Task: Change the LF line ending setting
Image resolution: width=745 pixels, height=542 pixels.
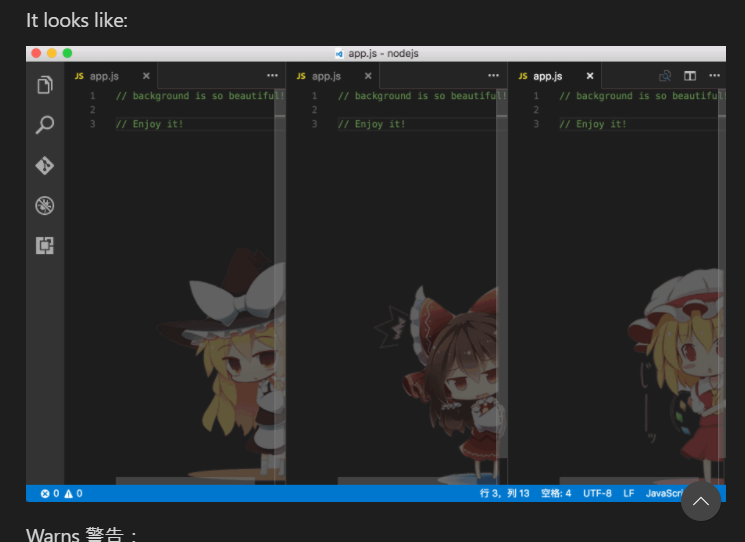Action: 629,494
